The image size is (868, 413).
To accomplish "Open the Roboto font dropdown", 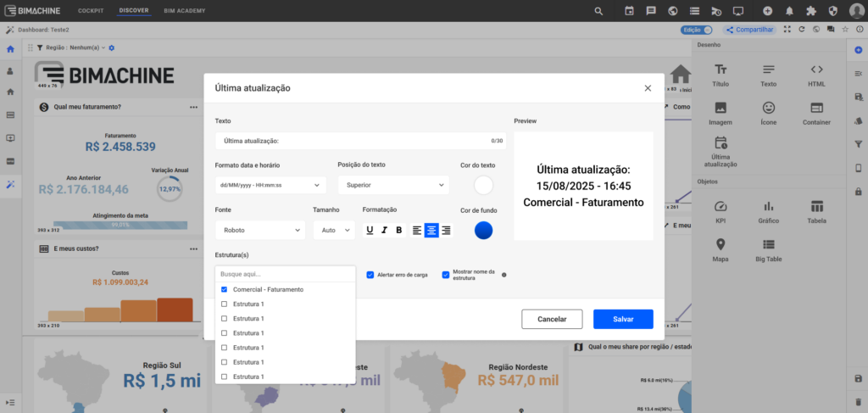I will pos(260,230).
